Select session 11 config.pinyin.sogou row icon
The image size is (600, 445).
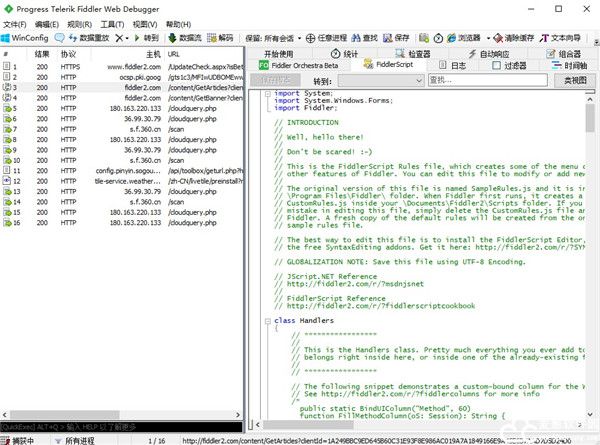7,171
